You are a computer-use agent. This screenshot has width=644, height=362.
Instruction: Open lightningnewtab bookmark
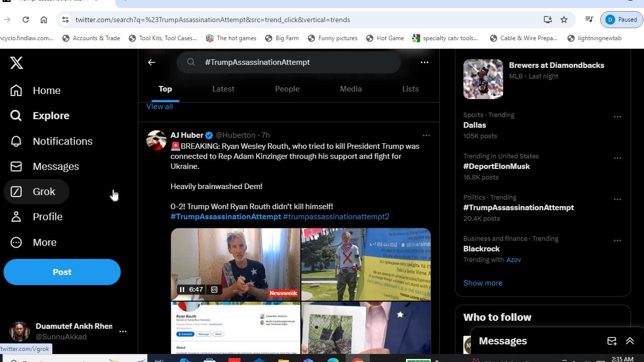(594, 38)
